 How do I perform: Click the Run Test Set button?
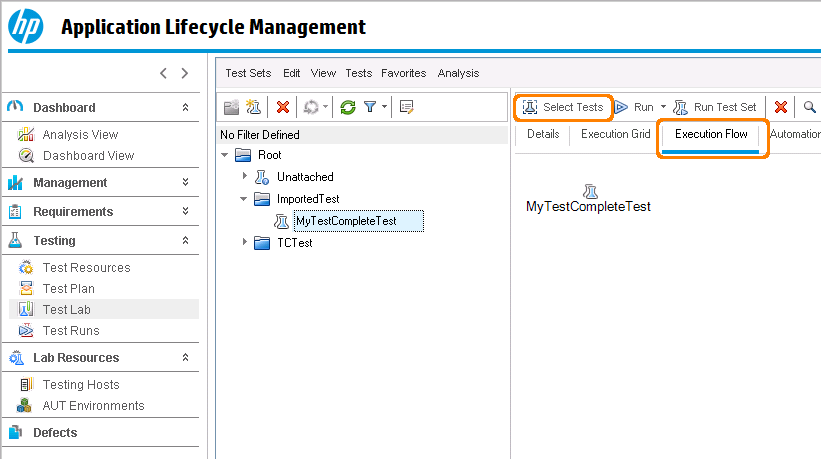point(715,107)
